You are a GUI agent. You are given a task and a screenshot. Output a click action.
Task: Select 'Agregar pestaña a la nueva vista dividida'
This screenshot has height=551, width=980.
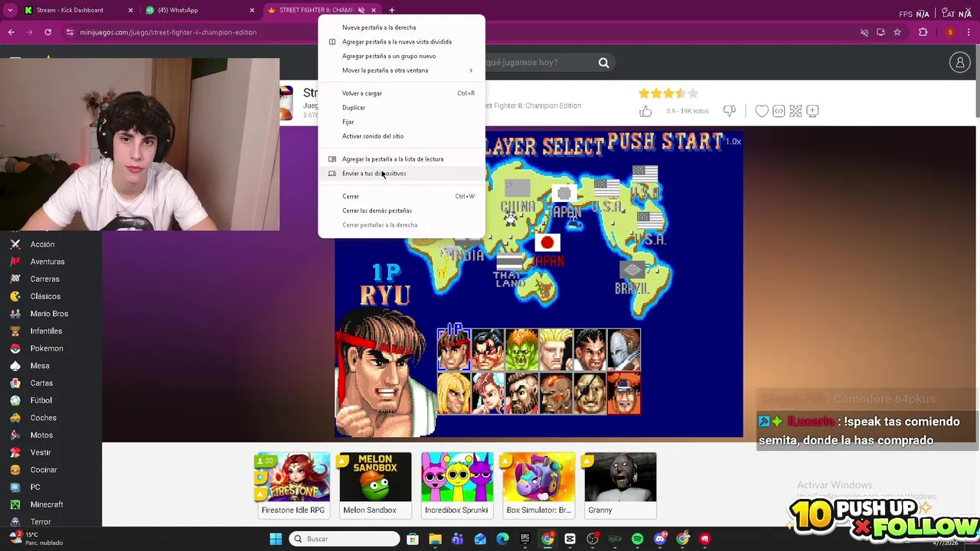(401, 42)
